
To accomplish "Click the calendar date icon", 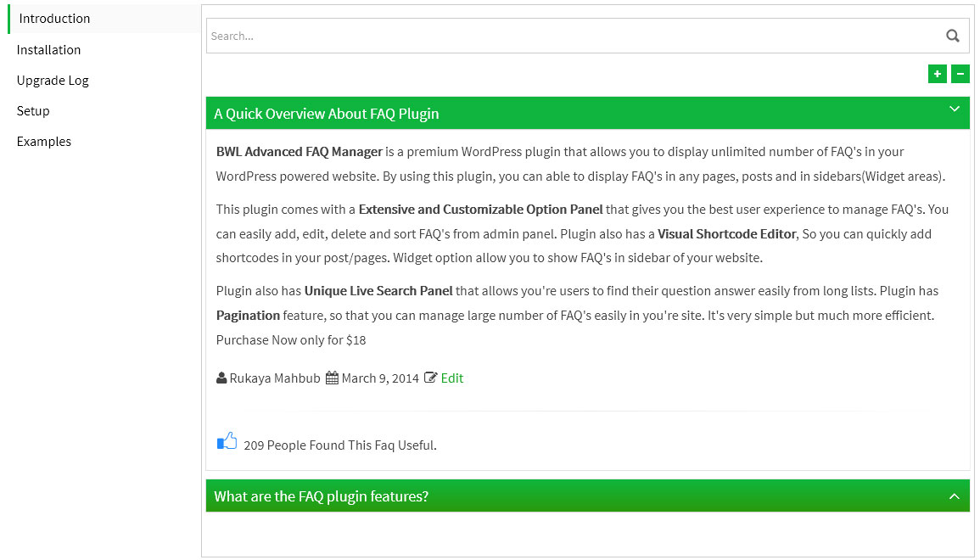I will tap(332, 378).
